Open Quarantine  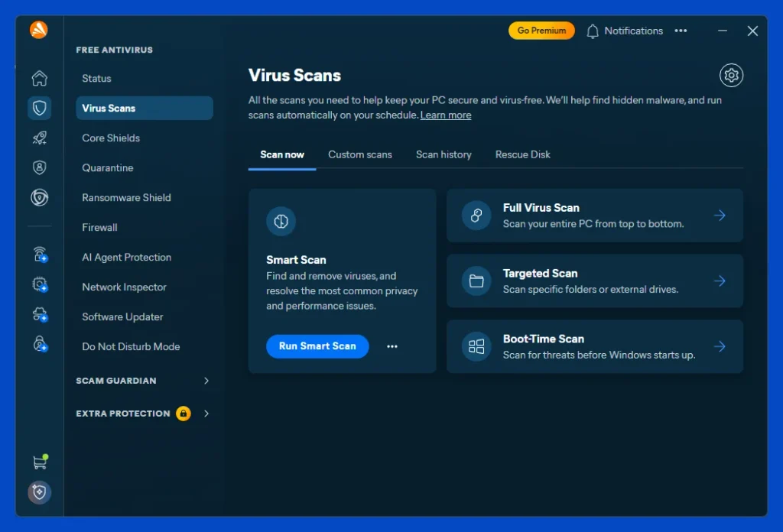[145, 167]
